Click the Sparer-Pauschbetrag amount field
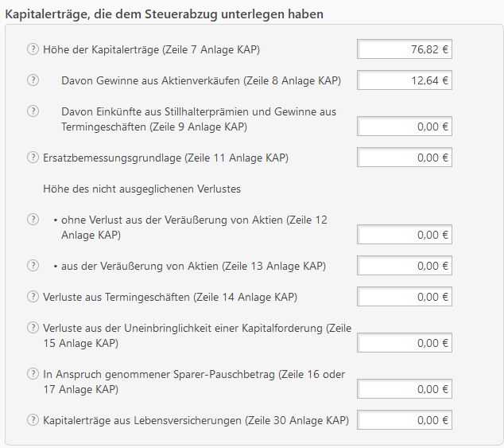The image size is (504, 448). click(x=404, y=389)
